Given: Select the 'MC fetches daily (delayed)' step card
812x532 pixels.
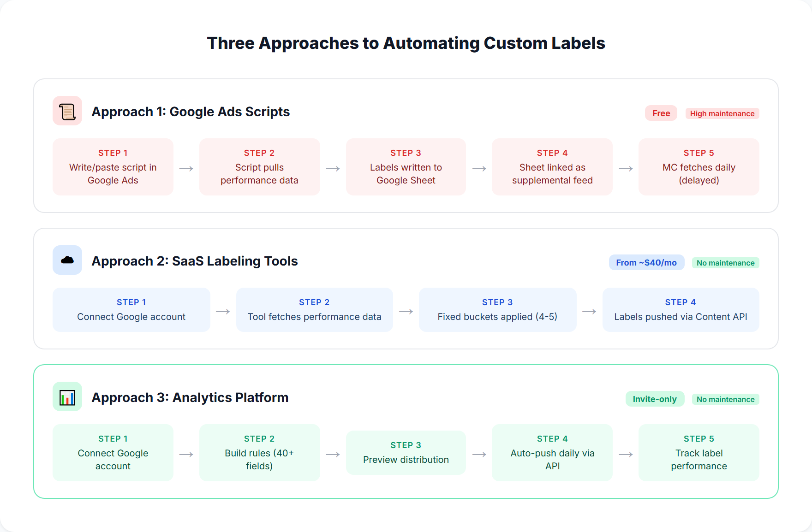Looking at the screenshot, I should [x=699, y=166].
